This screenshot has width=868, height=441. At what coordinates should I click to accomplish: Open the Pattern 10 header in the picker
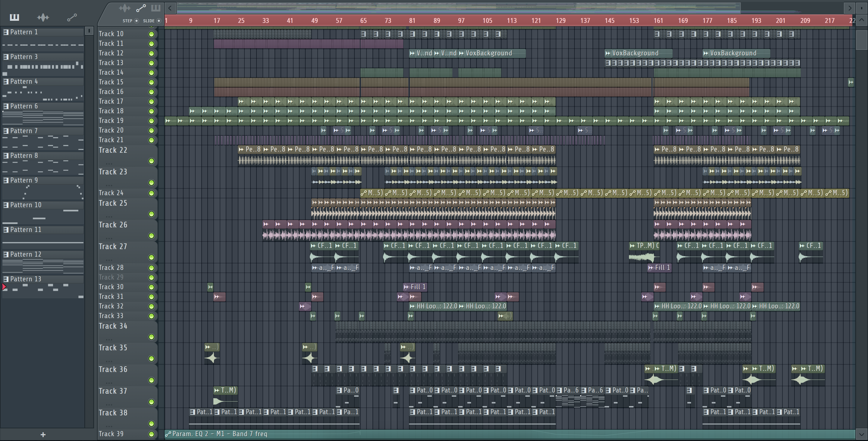coord(43,205)
